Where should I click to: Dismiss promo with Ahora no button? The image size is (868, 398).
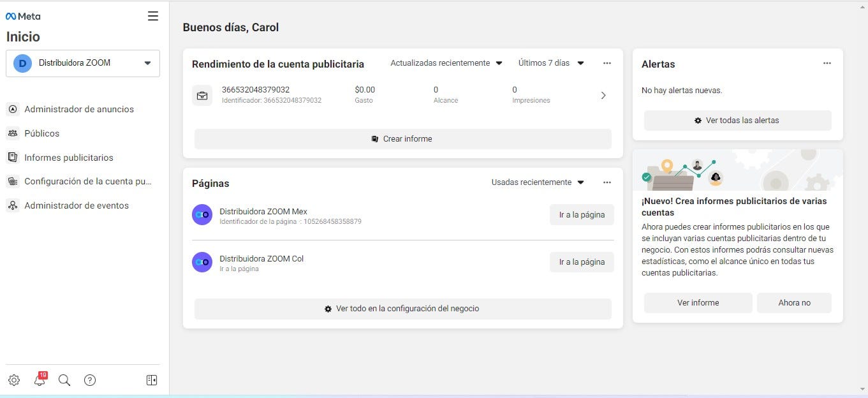(794, 303)
